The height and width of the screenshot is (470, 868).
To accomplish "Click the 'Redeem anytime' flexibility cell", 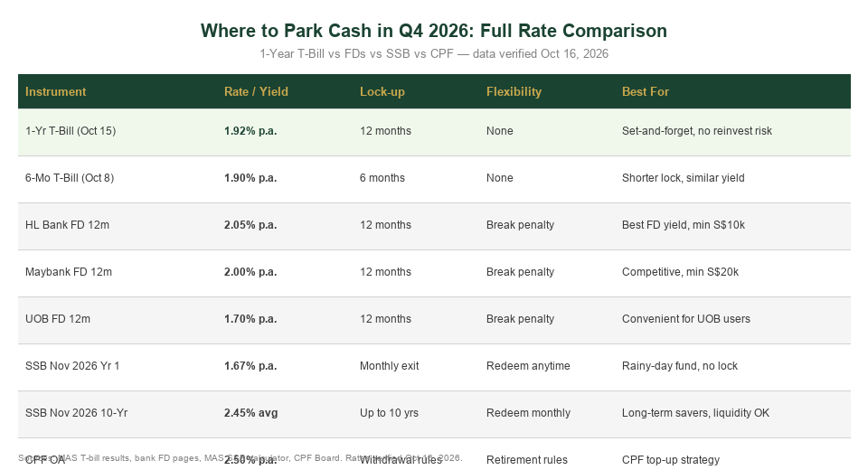I will pyautogui.click(x=528, y=366).
